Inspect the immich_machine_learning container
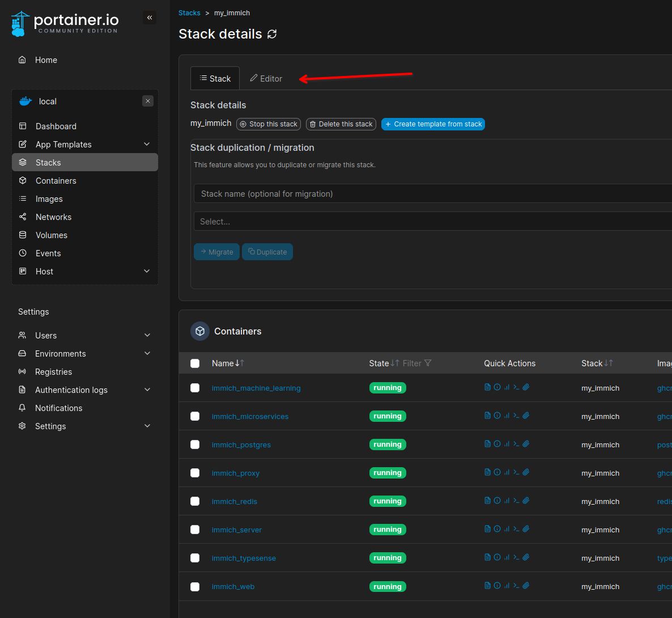Image resolution: width=672 pixels, height=618 pixels. tap(497, 387)
